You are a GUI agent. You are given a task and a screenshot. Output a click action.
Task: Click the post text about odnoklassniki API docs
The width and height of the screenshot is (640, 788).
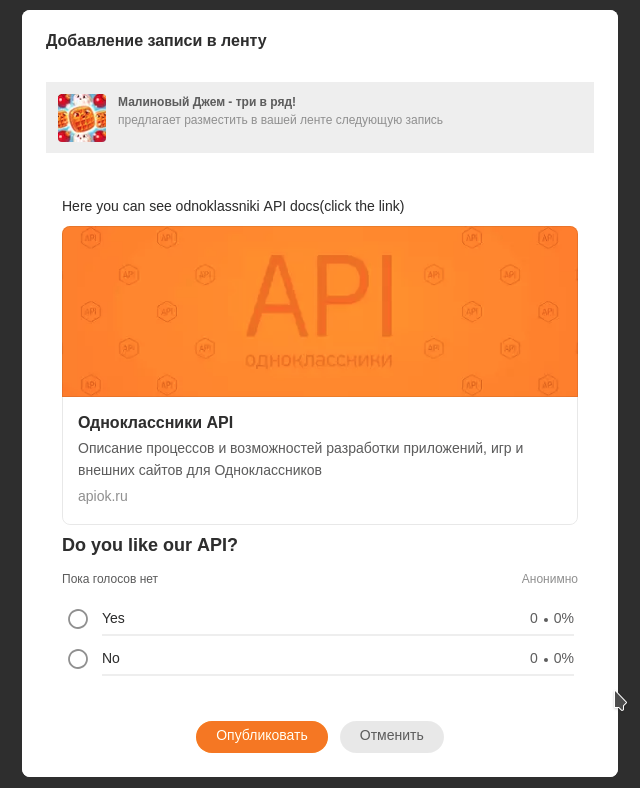[x=233, y=206]
